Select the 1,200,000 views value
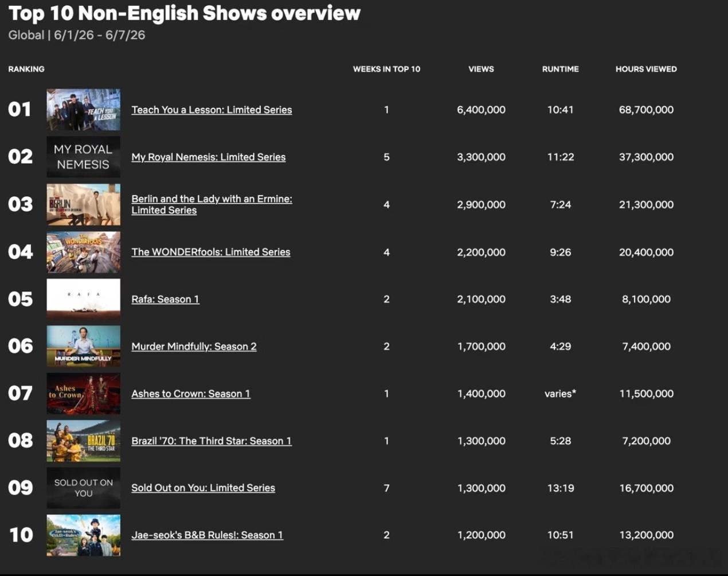 (x=481, y=535)
